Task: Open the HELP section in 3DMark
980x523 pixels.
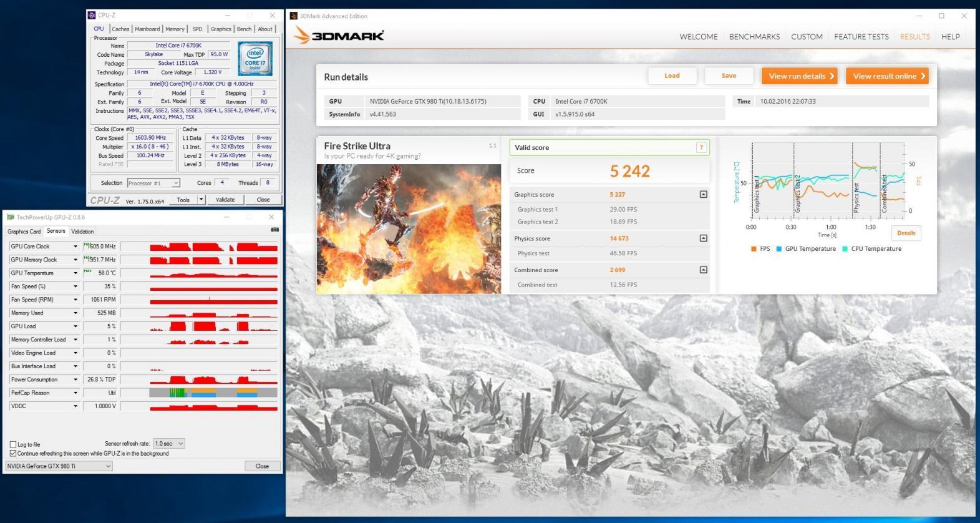Action: pos(951,37)
